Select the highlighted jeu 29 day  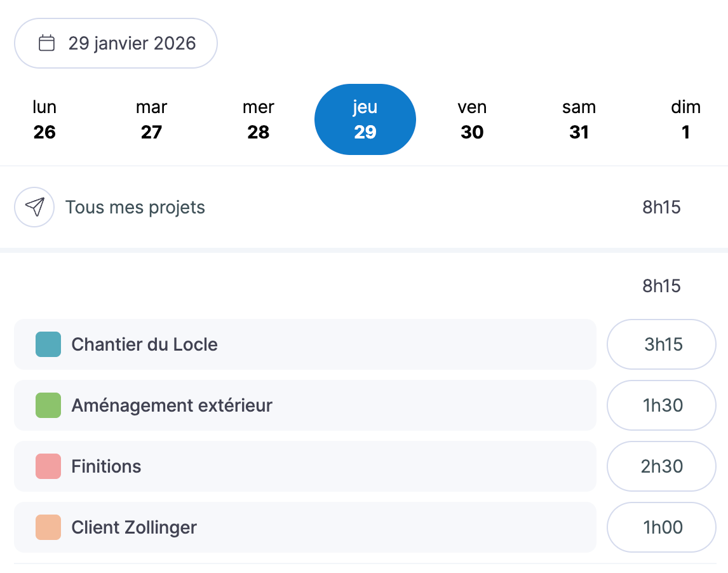tap(365, 119)
